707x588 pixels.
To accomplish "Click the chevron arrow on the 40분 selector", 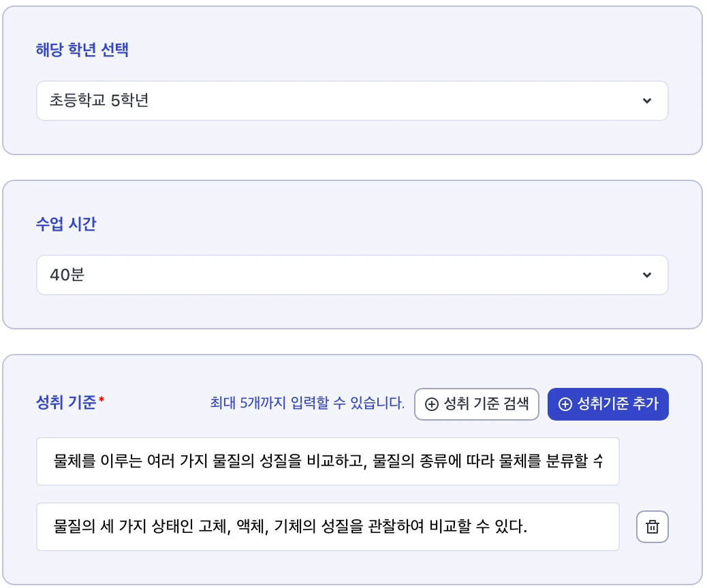I will (646, 275).
